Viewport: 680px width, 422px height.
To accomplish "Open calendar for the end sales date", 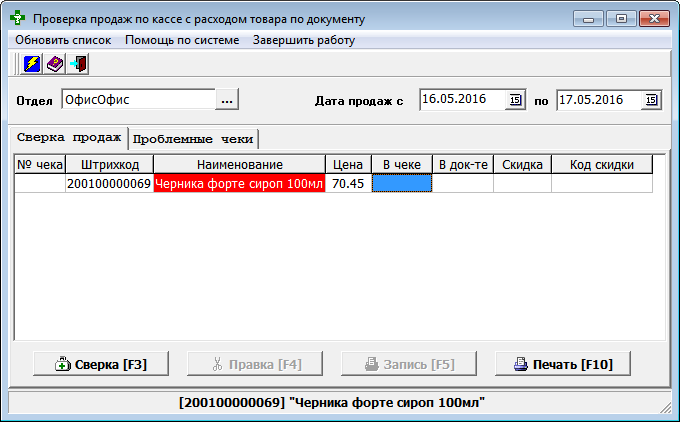I will [x=651, y=100].
